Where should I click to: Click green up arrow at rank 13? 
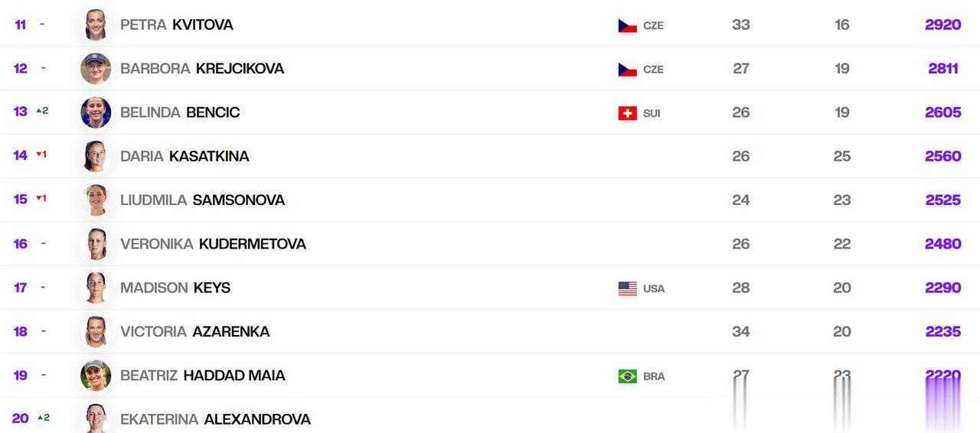pyautogui.click(x=38, y=111)
